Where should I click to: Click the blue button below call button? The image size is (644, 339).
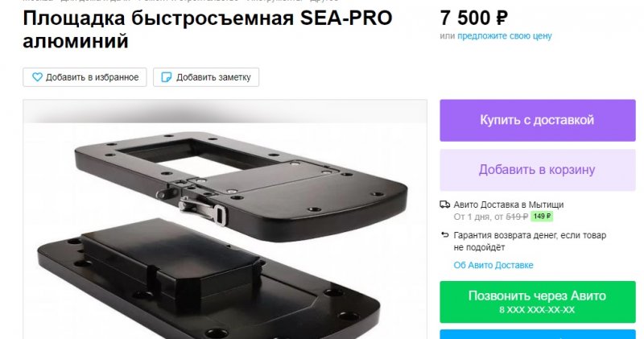point(538,334)
